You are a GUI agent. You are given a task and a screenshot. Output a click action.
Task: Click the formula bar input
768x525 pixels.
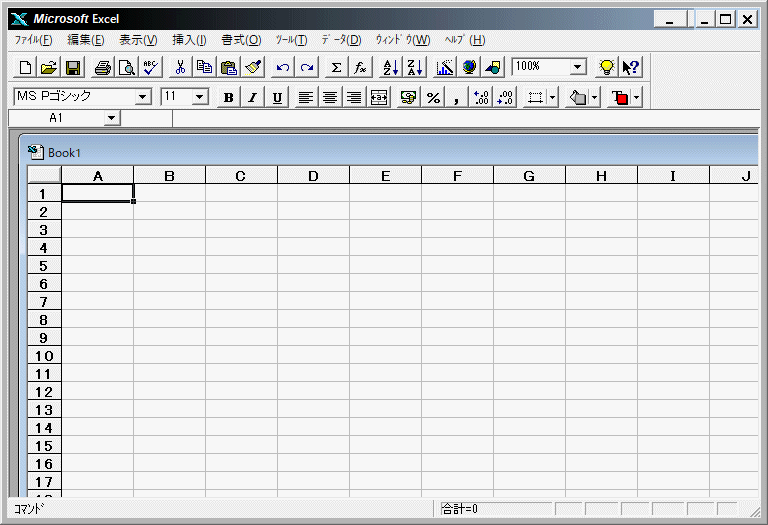pyautogui.click(x=465, y=118)
